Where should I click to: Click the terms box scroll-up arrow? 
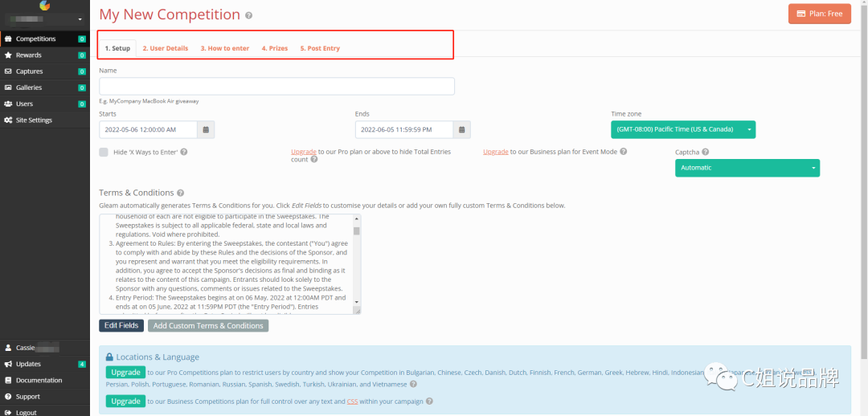[357, 218]
